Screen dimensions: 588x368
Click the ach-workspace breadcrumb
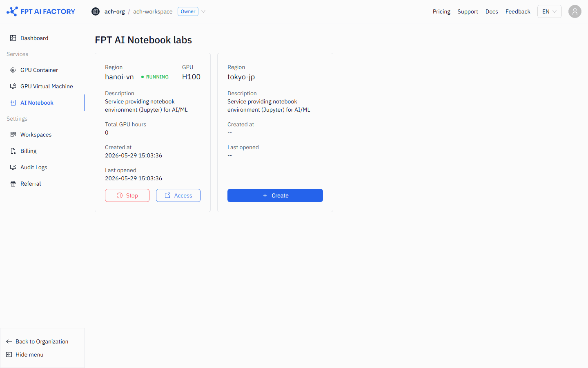pos(153,11)
